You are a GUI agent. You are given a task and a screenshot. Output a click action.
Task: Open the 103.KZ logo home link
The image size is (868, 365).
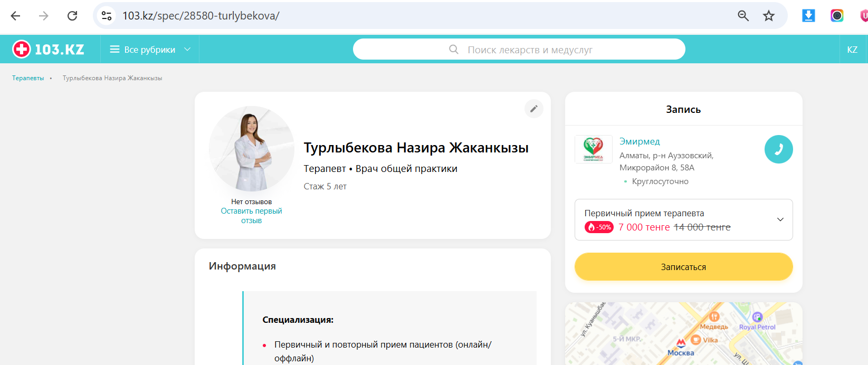49,50
